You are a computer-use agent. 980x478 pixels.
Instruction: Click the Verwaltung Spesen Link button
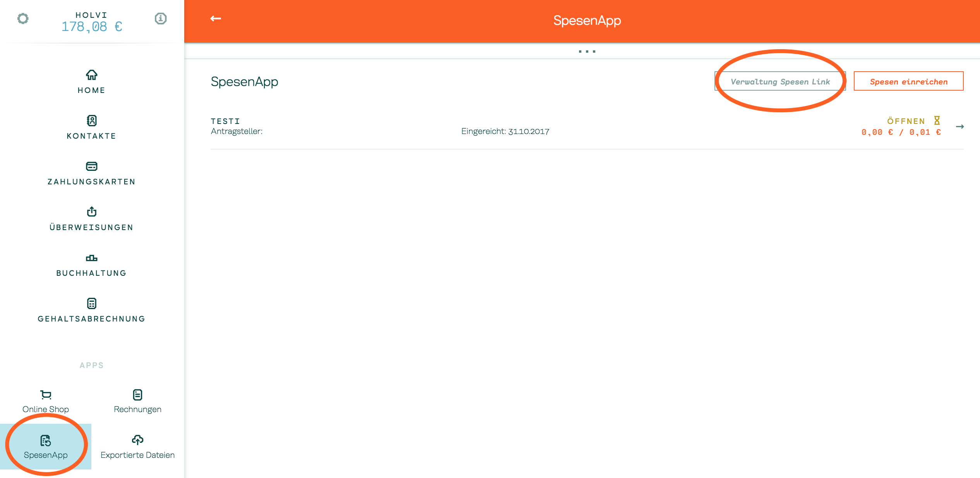pyautogui.click(x=780, y=81)
